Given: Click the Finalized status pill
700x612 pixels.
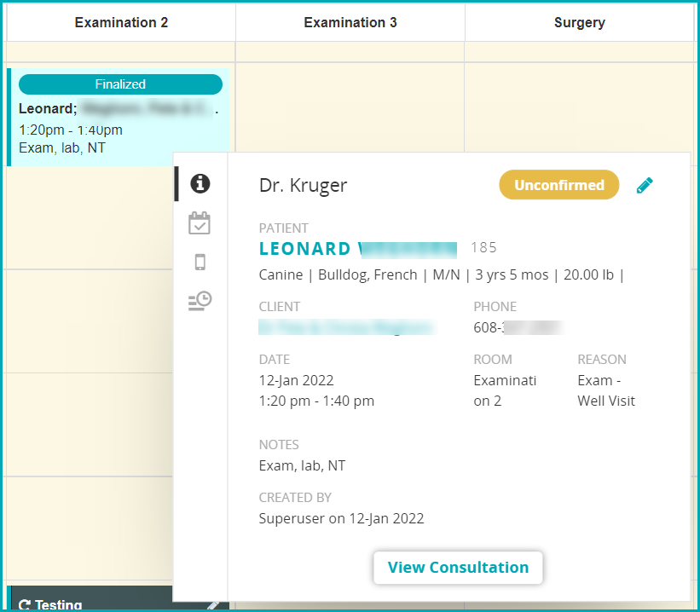Looking at the screenshot, I should tap(120, 84).
